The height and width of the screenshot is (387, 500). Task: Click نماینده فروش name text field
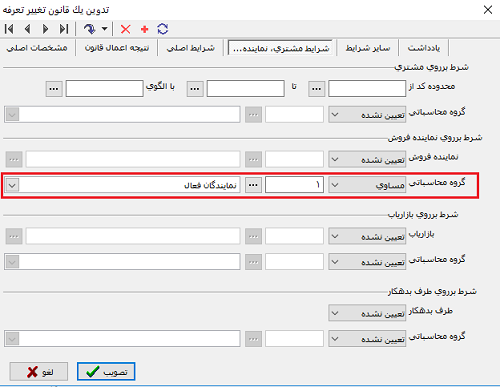[133, 159]
